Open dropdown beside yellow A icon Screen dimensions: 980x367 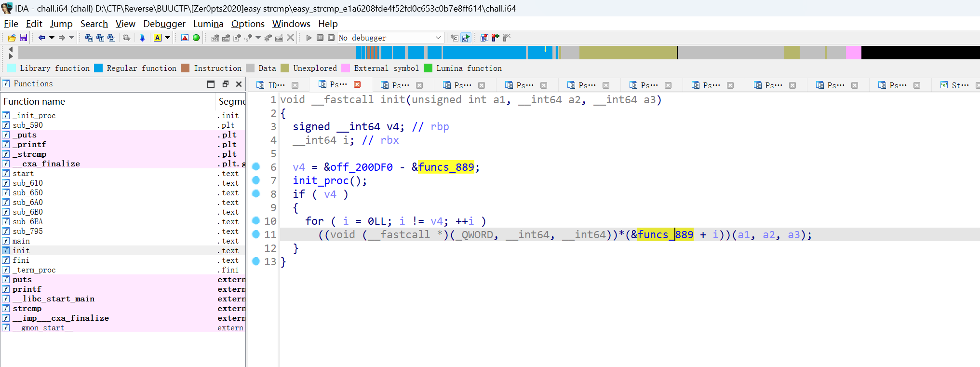(168, 38)
